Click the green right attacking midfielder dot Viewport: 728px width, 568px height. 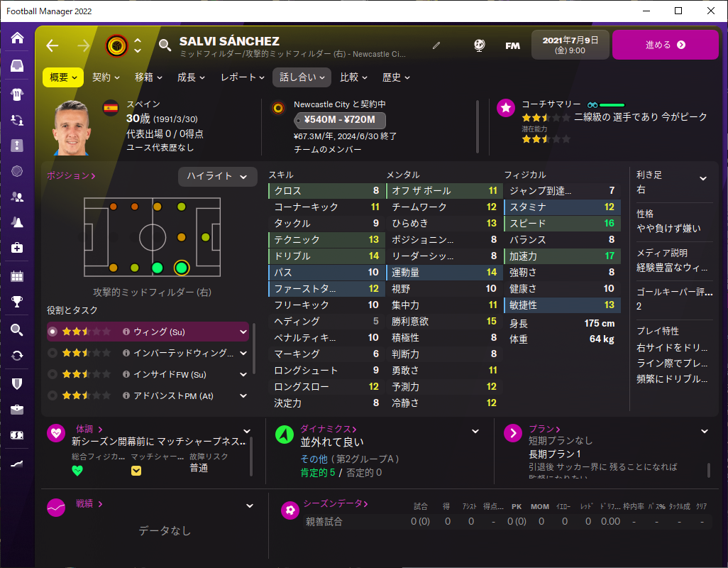point(182,268)
